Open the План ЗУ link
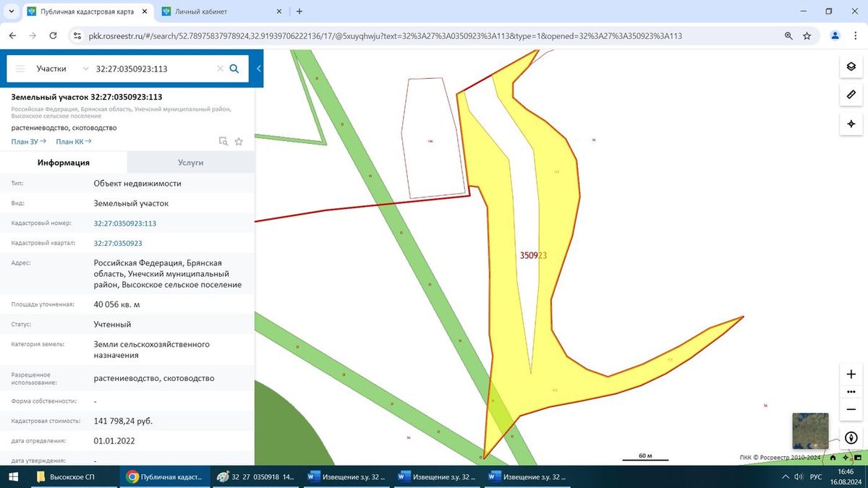This screenshot has width=868, height=488. point(29,142)
